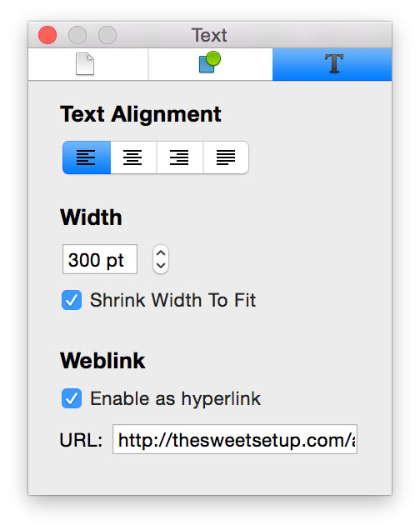Image resolution: width=420 pixels, height=530 pixels.
Task: Click inside the 300 pt width field
Action: pyautogui.click(x=100, y=259)
